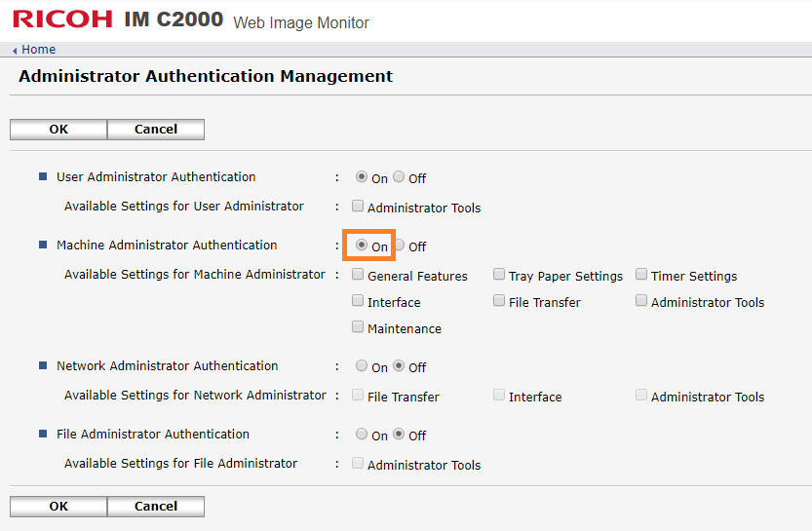Select On for Machine Administrator Authentication
Image resolution: width=812 pixels, height=531 pixels.
click(362, 246)
